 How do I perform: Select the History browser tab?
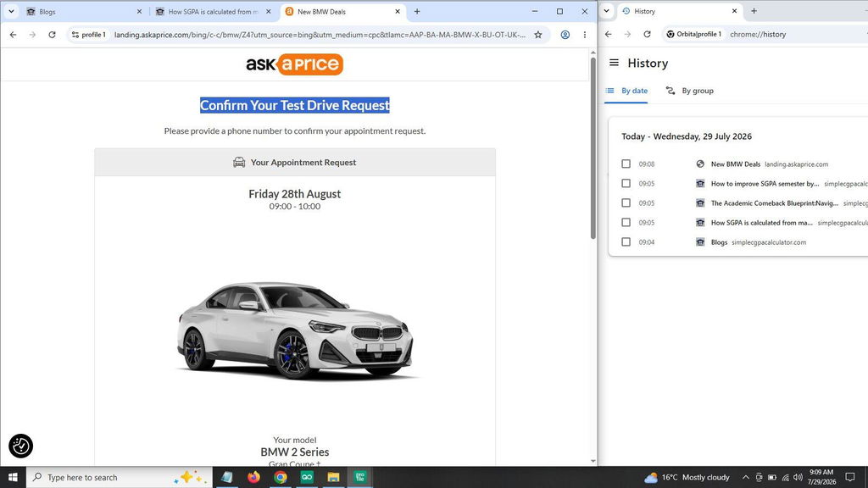coord(681,10)
